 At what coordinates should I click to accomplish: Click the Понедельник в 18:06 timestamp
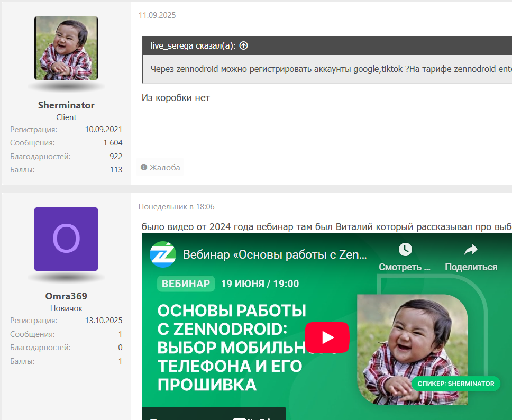[176, 207]
